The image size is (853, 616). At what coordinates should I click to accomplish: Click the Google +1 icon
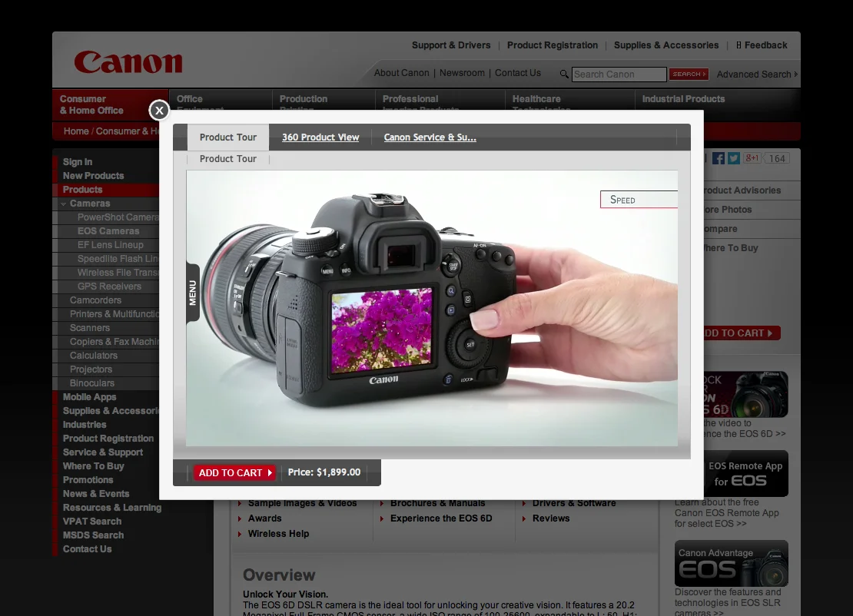pyautogui.click(x=752, y=158)
